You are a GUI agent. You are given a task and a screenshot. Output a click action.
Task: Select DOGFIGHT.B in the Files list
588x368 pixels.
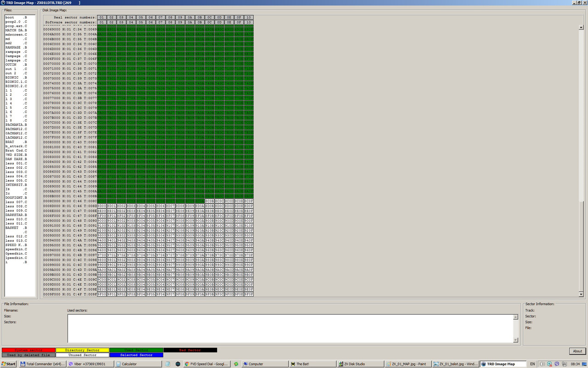[x=15, y=197]
